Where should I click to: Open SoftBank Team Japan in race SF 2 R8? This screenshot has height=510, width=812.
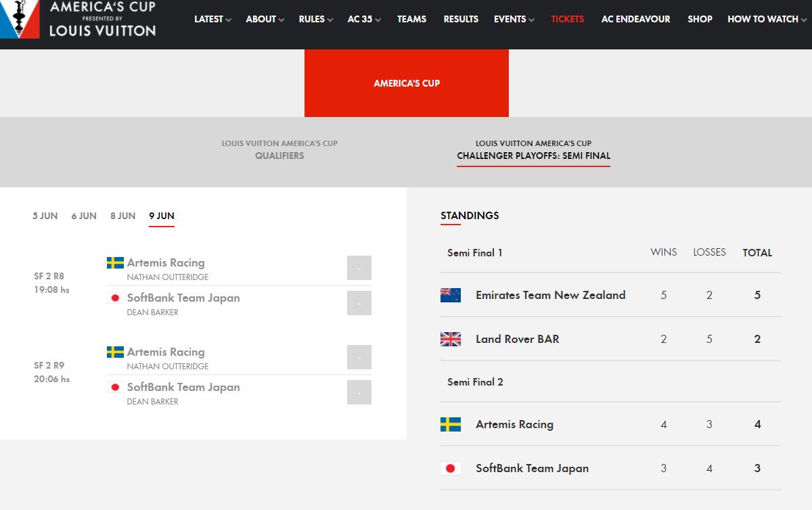[183, 298]
